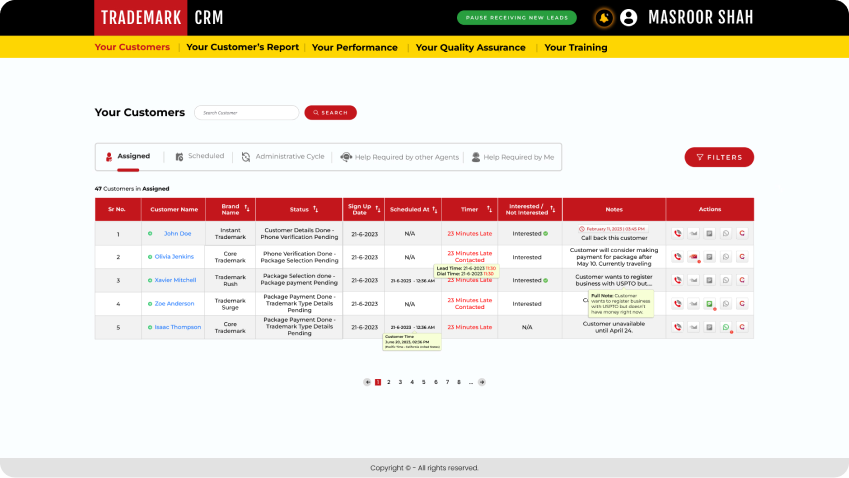Sort by Sign Up Date column
The width and height of the screenshot is (849, 478).
point(375,209)
